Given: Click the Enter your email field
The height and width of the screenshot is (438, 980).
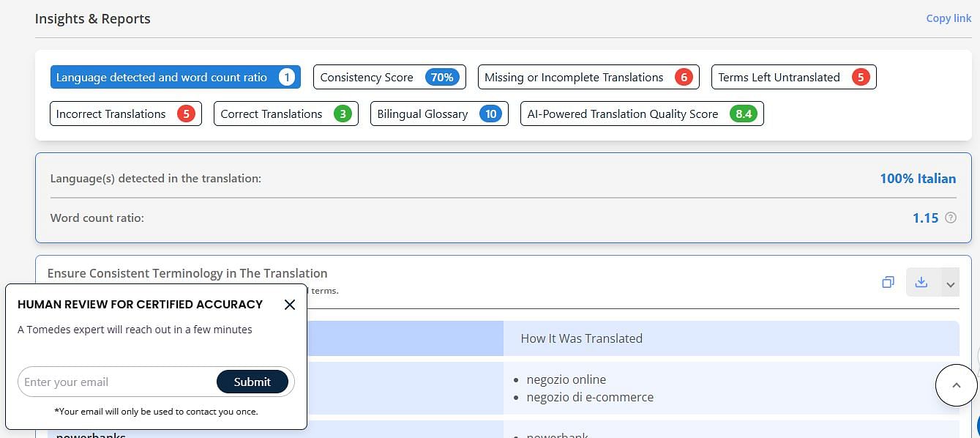Looking at the screenshot, I should tap(117, 382).
